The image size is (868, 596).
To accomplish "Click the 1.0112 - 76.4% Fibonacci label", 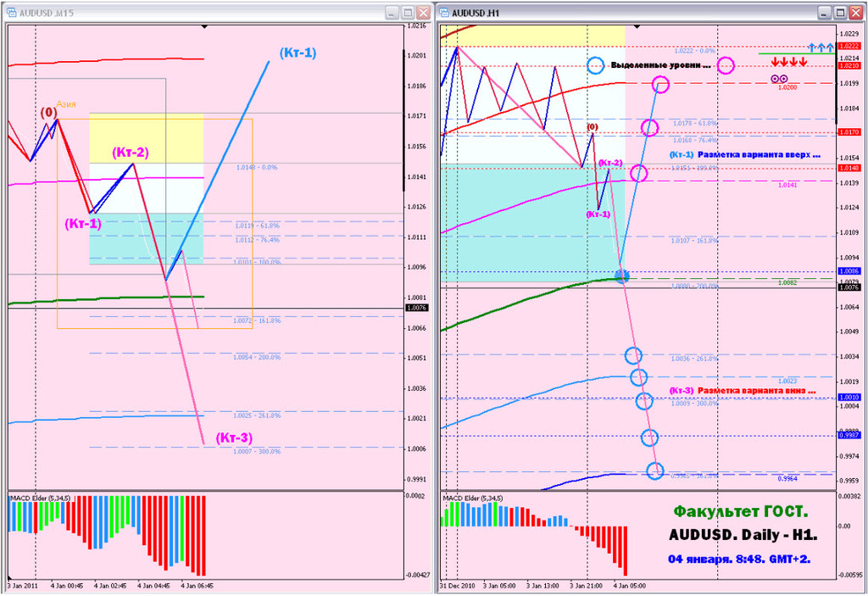I will (258, 241).
